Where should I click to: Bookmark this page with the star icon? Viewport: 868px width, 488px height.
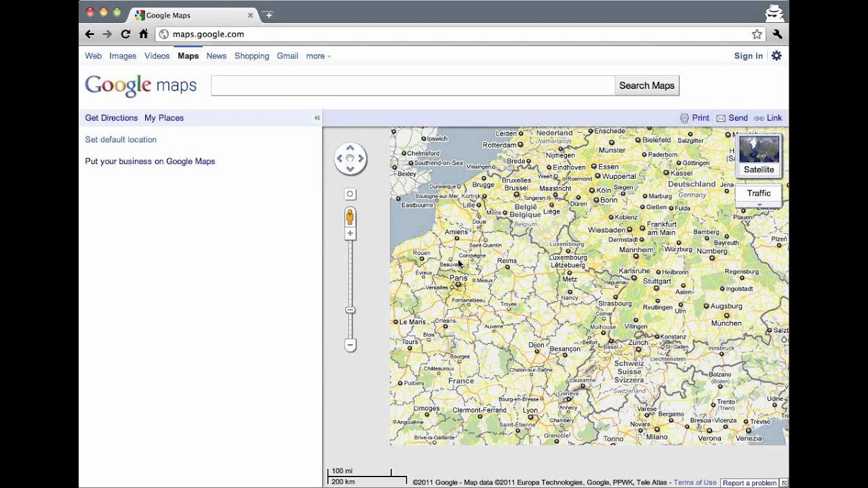point(757,34)
